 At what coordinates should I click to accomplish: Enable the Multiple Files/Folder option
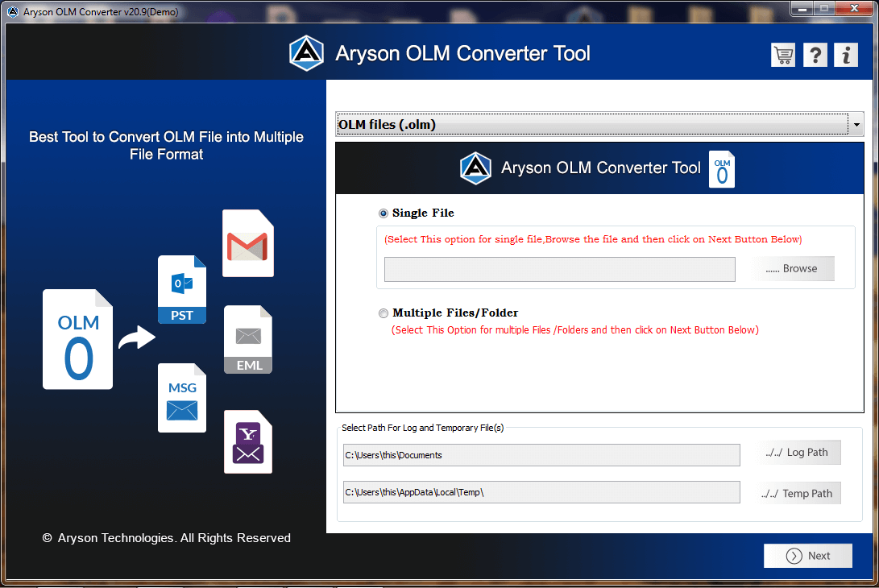tap(384, 313)
